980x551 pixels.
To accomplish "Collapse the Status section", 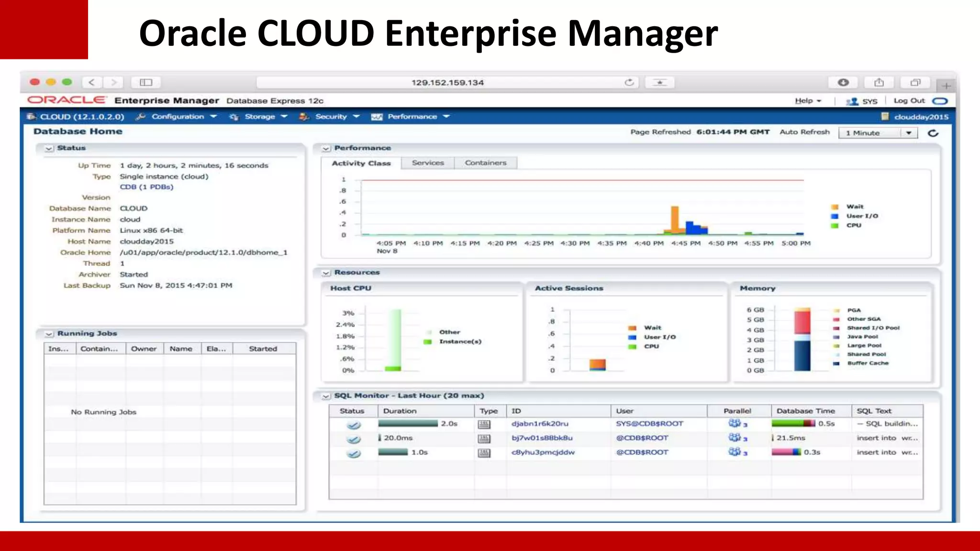I will (49, 149).
